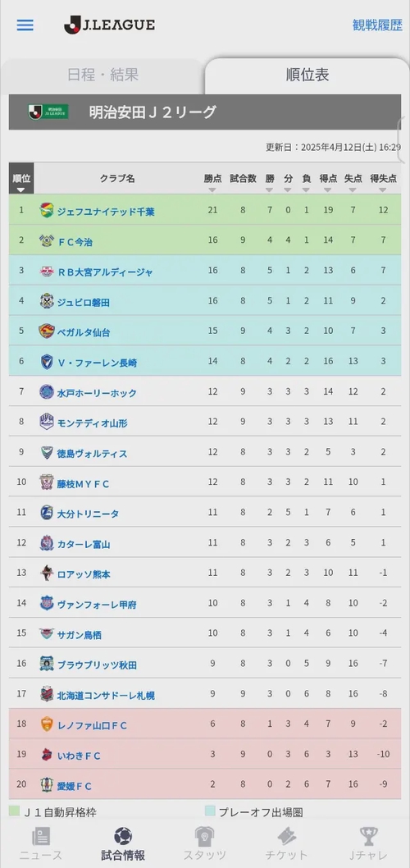Image resolution: width=410 pixels, height=868 pixels.
Task: Sort table by 順位 column arrow
Action: 21,190
